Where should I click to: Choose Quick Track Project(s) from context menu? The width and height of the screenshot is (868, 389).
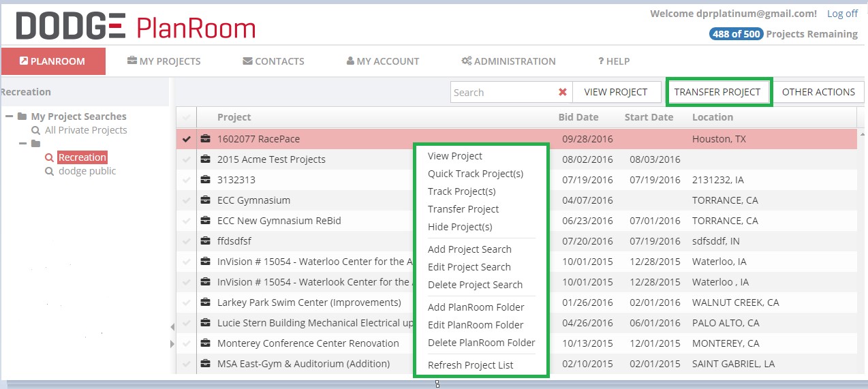click(475, 174)
